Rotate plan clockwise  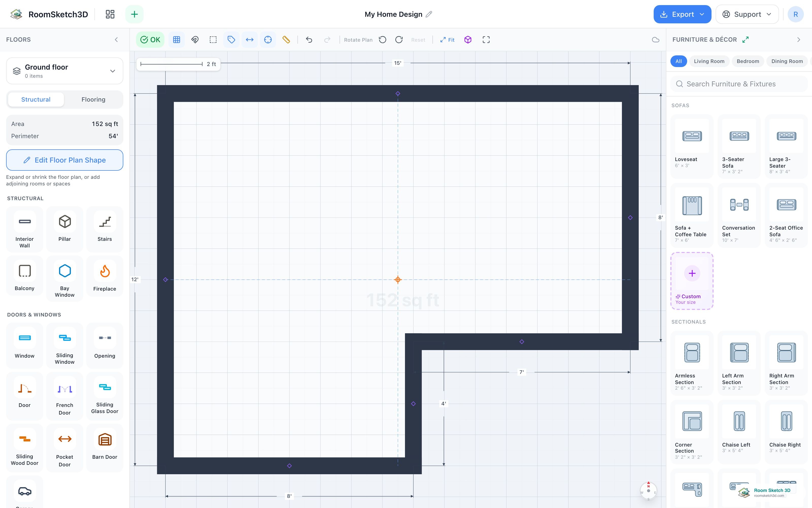[399, 40]
